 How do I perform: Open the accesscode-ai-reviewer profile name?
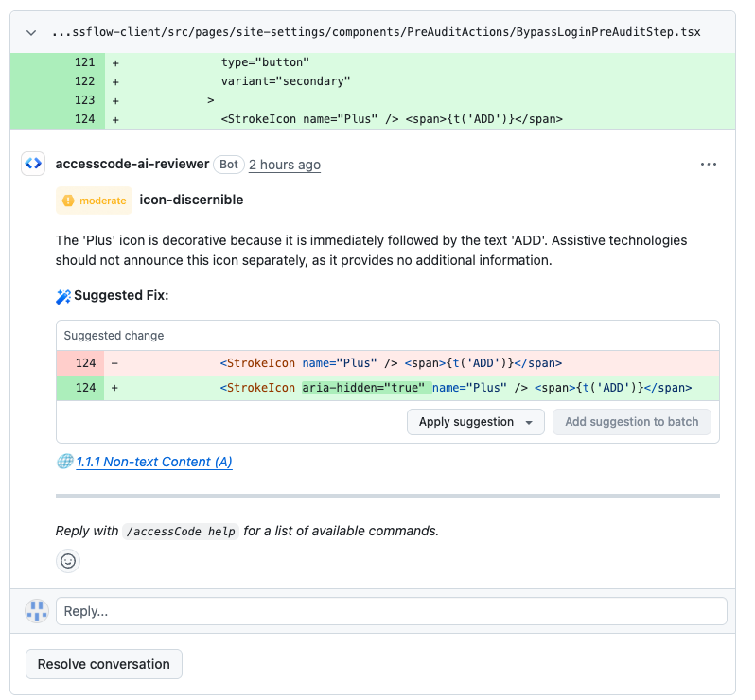click(x=132, y=165)
